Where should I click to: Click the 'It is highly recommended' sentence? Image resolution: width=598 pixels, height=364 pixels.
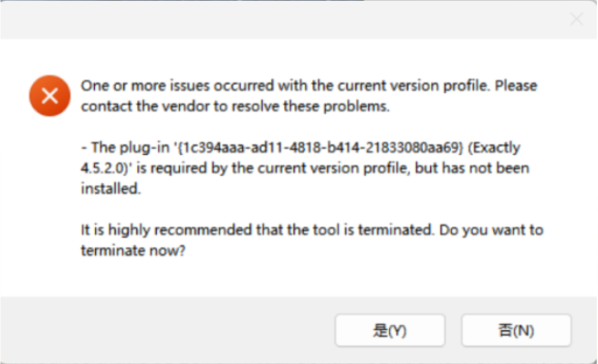point(257,230)
